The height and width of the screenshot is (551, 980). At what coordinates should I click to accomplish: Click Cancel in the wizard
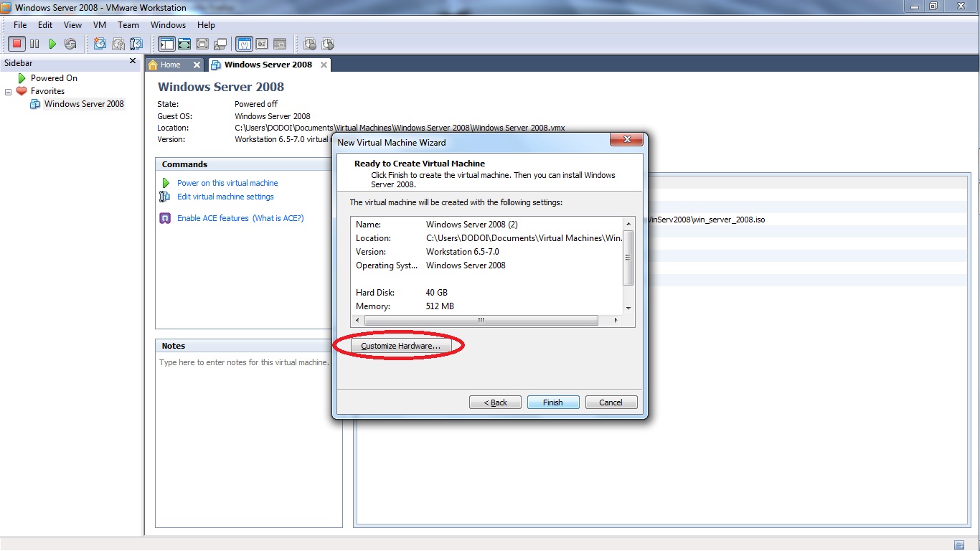pyautogui.click(x=611, y=402)
